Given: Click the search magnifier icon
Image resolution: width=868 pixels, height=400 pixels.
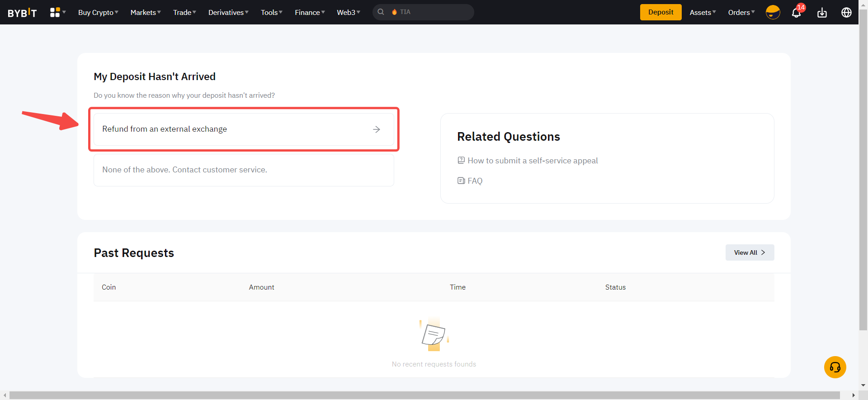Looking at the screenshot, I should [381, 12].
